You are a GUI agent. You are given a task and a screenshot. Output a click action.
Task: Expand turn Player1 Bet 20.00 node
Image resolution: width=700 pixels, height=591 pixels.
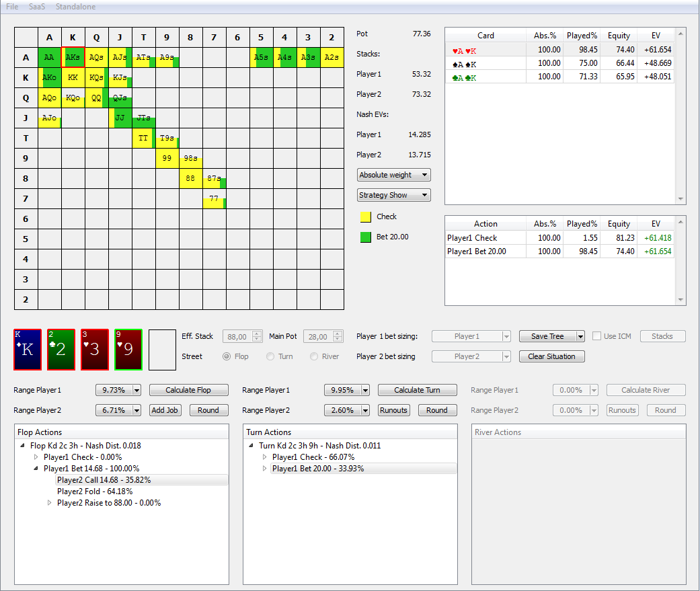(265, 468)
